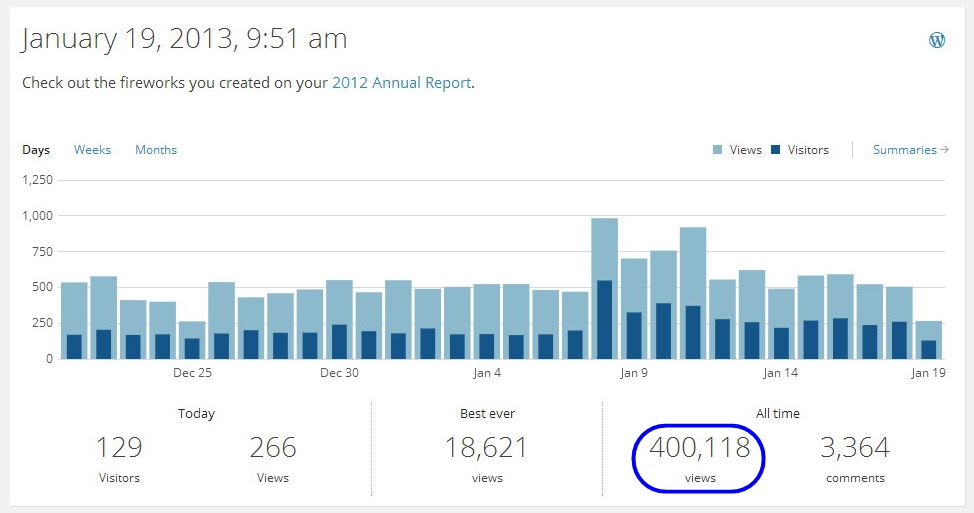Image resolution: width=974 pixels, height=513 pixels.
Task: Open the Summaries link
Action: [x=910, y=150]
